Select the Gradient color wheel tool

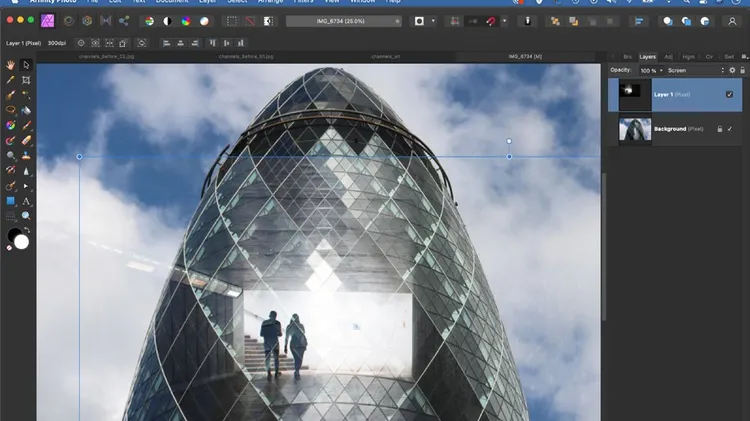11,125
